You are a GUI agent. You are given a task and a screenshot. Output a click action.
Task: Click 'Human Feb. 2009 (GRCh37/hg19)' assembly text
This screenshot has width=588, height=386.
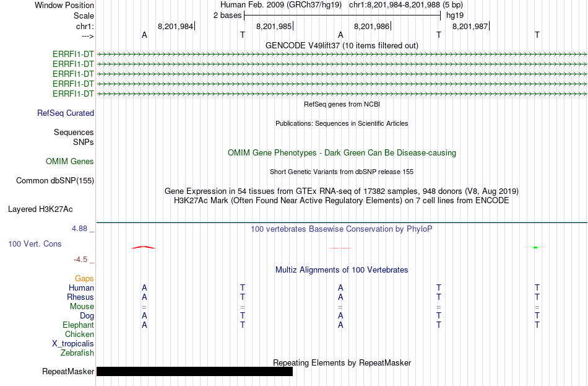tap(281, 5)
